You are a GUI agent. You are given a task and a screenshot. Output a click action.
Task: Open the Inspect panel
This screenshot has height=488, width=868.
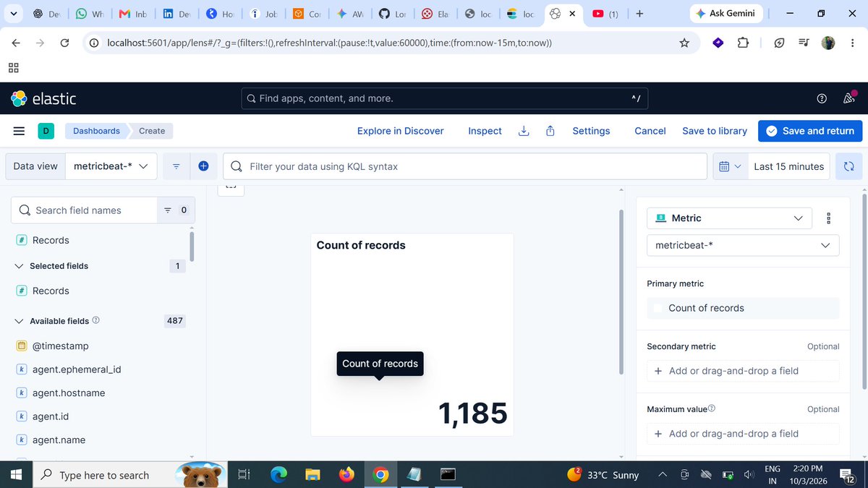coord(485,131)
